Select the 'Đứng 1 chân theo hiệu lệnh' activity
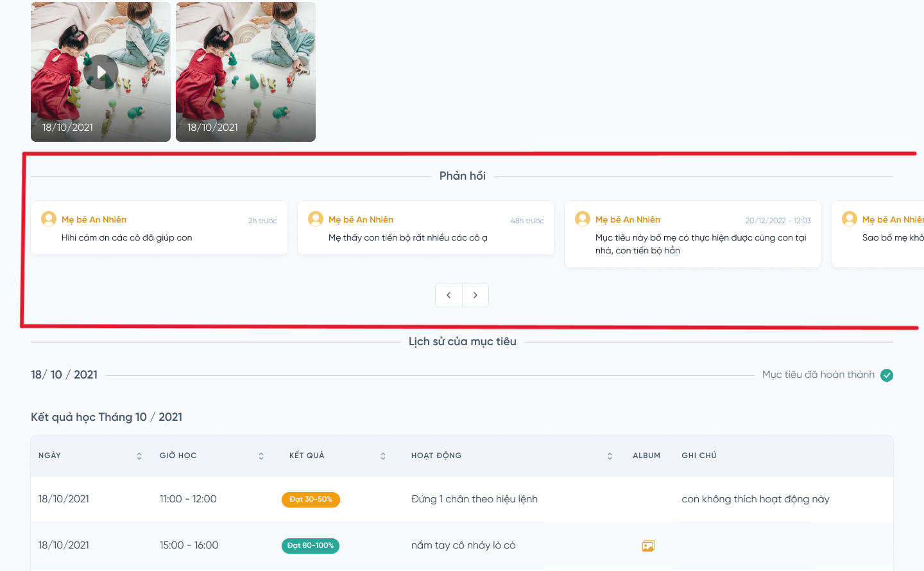This screenshot has height=571, width=924. coord(474,499)
